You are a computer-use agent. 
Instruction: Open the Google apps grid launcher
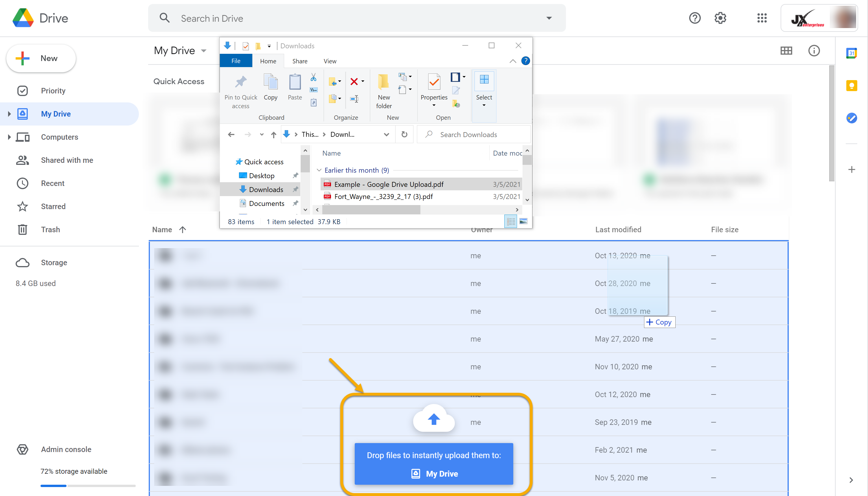tap(762, 18)
